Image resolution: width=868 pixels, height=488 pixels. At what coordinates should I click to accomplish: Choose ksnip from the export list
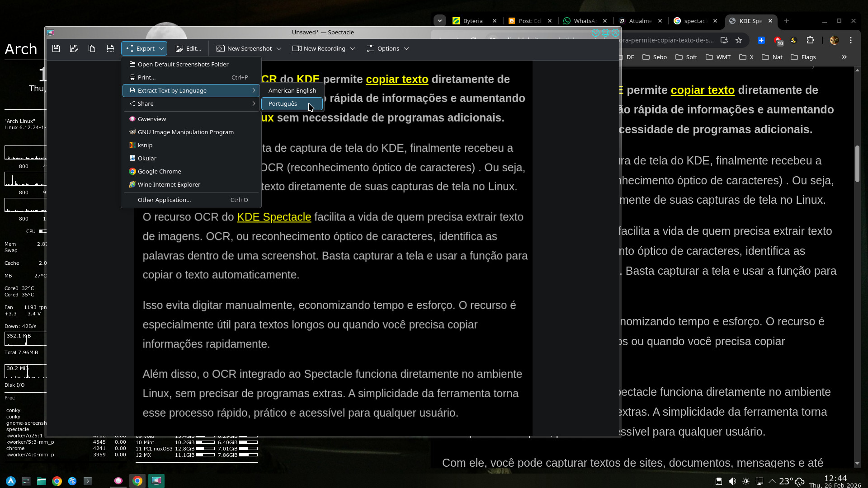pyautogui.click(x=145, y=145)
